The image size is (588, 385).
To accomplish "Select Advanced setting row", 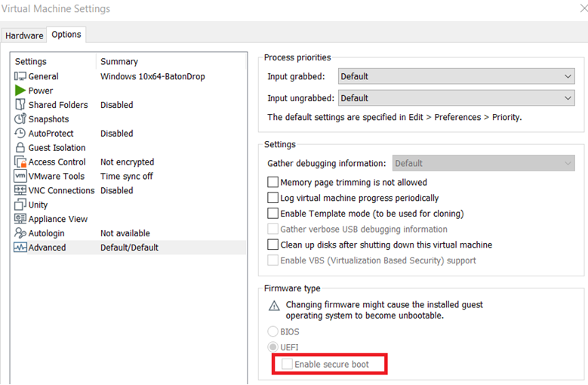I will coord(128,248).
